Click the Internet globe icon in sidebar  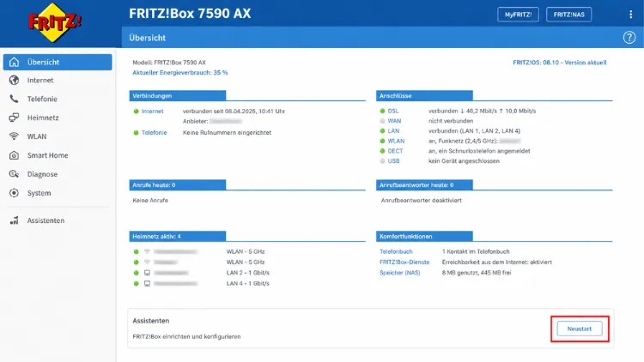pyautogui.click(x=14, y=80)
